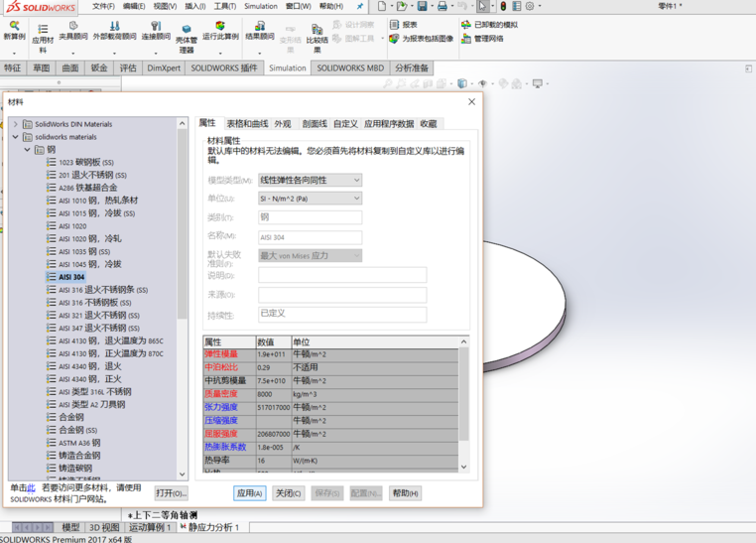
Task: Click the 运行此算例 (Run This Study) icon
Action: tap(220, 30)
